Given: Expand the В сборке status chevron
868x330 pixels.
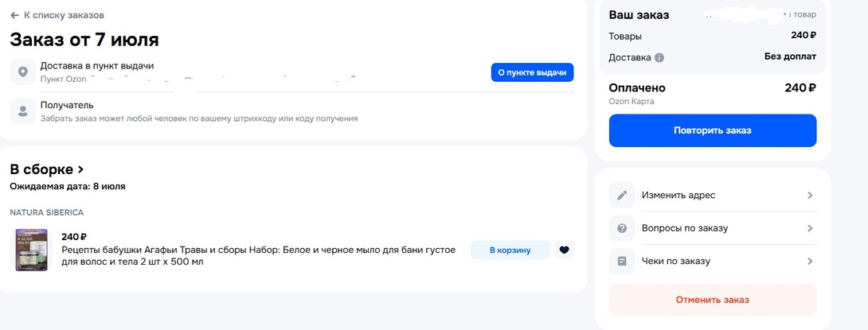Looking at the screenshot, I should pyautogui.click(x=80, y=169).
